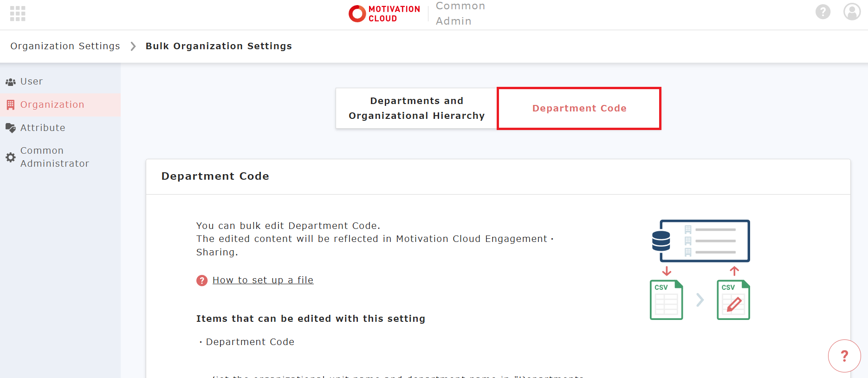
Task: Click the CSV spreadsheet file icon
Action: (666, 300)
